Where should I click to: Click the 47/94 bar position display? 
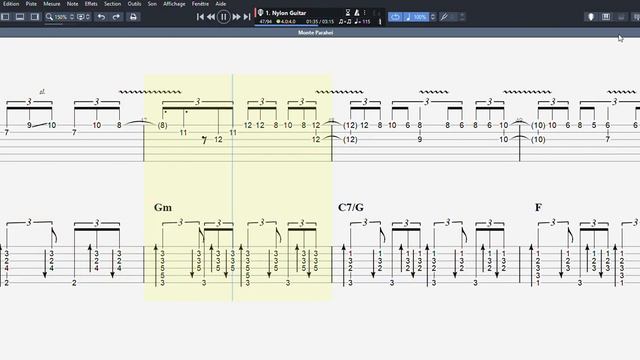coord(266,21)
